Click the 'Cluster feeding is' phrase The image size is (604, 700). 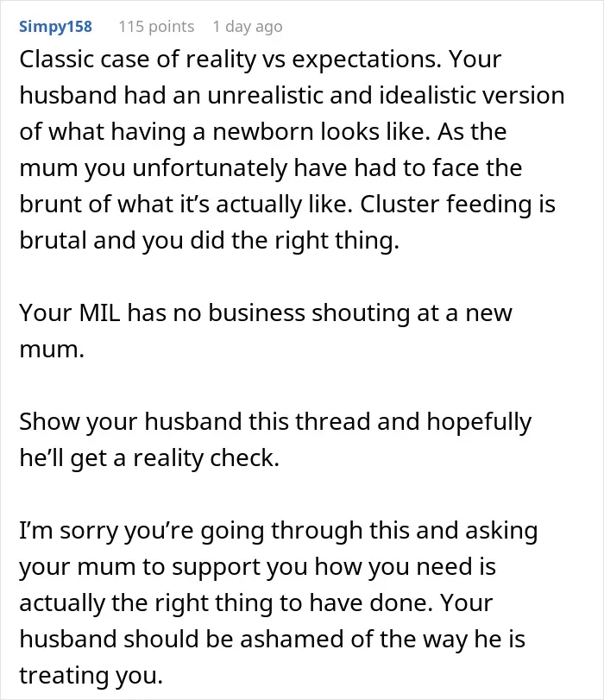pyautogui.click(x=457, y=205)
